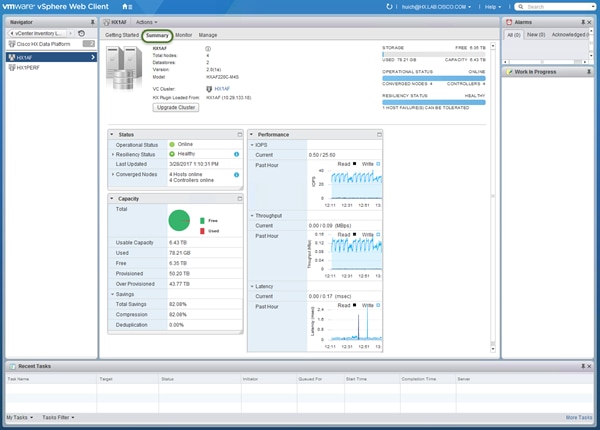Screen dimensions: 600x430
Task: Sort Recent Tasks by Task Name column
Action: pyautogui.click(x=51, y=379)
